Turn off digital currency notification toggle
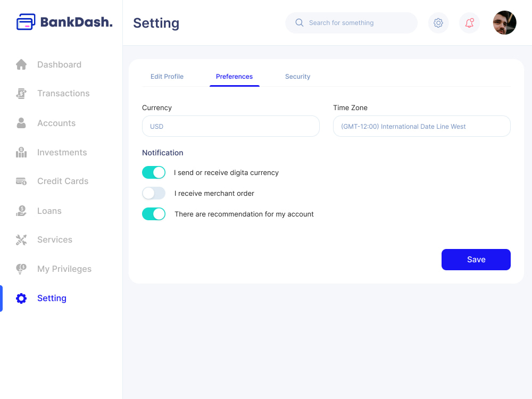The width and height of the screenshot is (532, 399). point(154,172)
